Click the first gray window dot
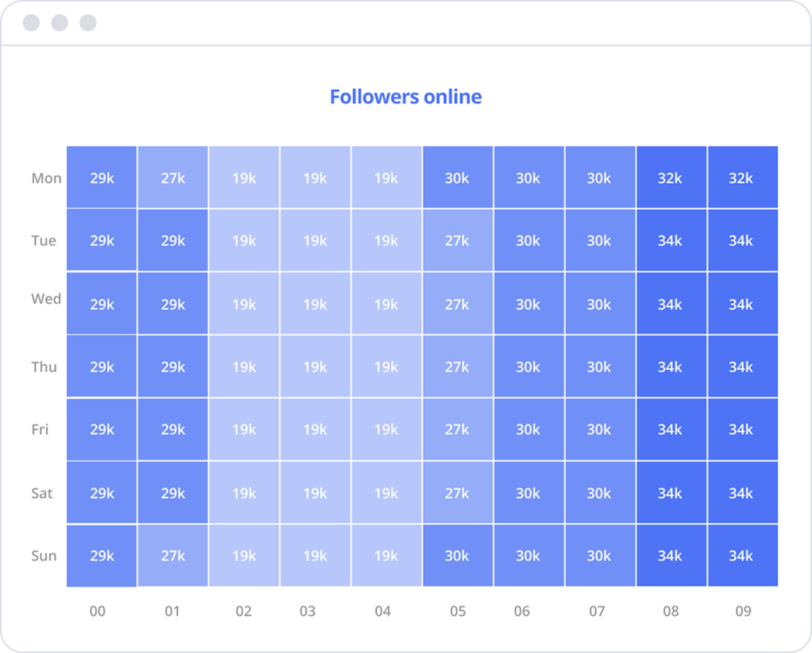 (31, 23)
